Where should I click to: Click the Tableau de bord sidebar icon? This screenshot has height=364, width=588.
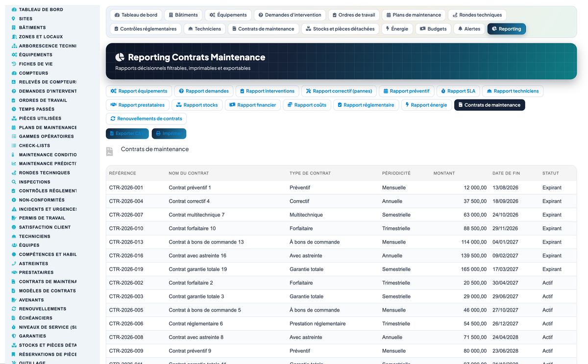point(14,9)
